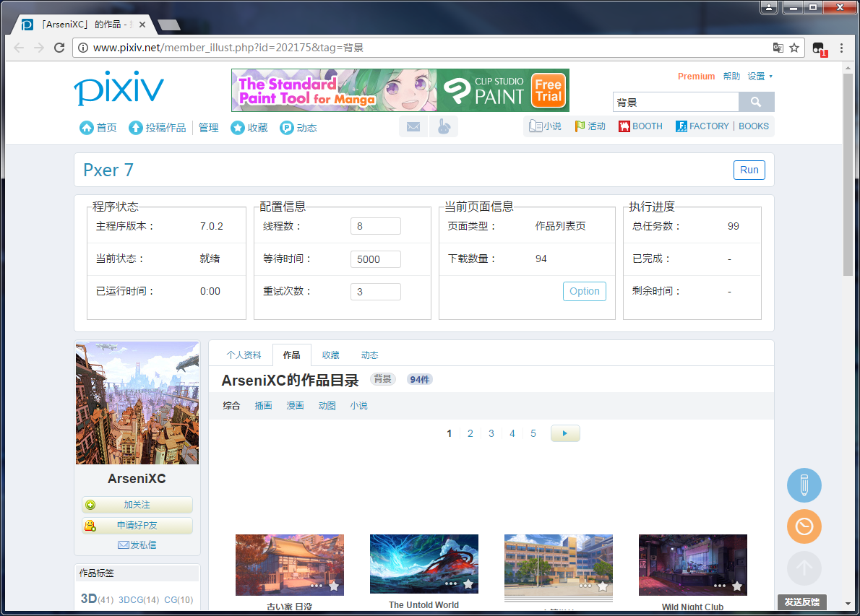Go to next page arrow

point(565,433)
